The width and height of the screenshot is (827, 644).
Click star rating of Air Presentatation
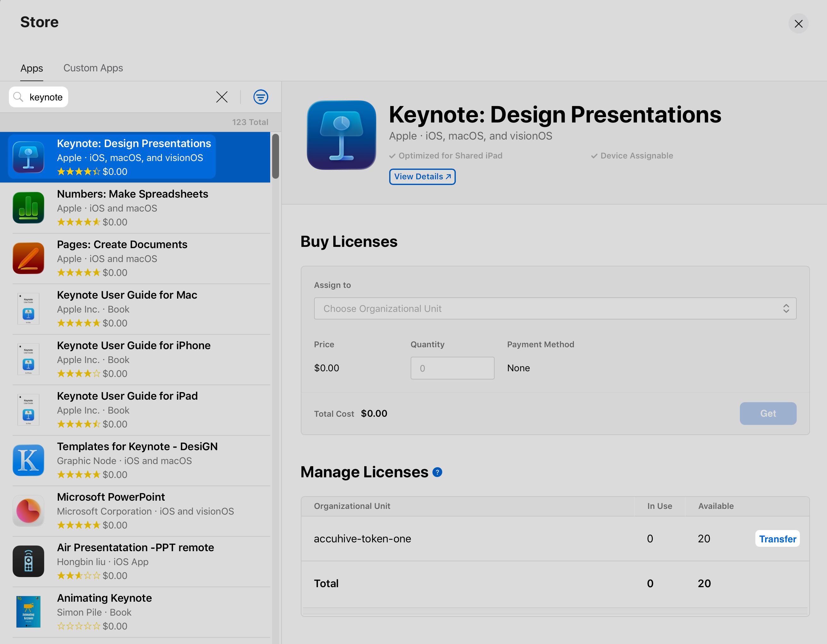(x=79, y=576)
